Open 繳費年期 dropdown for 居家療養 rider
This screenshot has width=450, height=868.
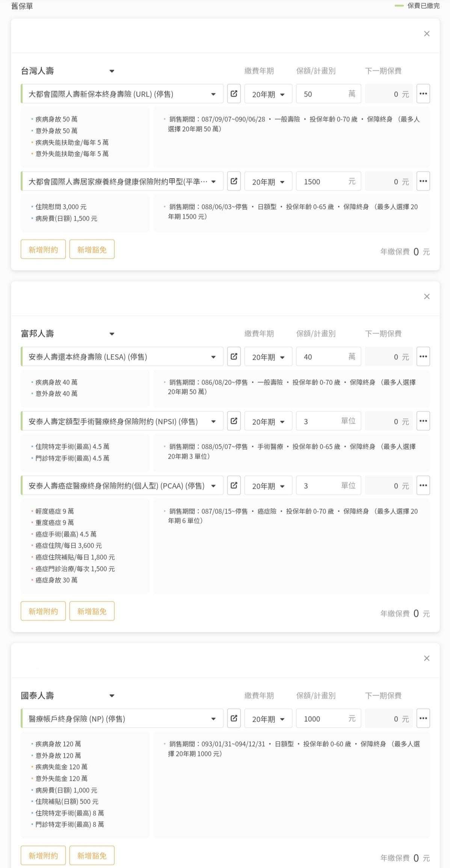pyautogui.click(x=268, y=182)
